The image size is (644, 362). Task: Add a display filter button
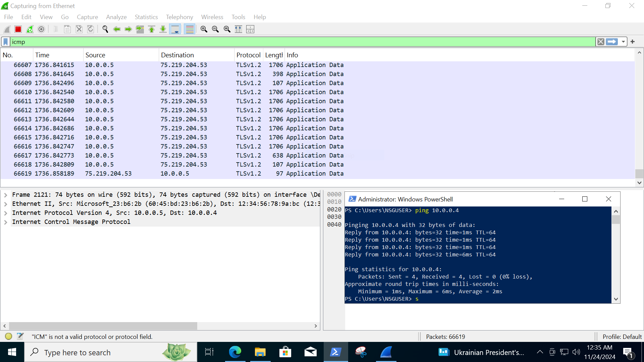tap(633, 42)
